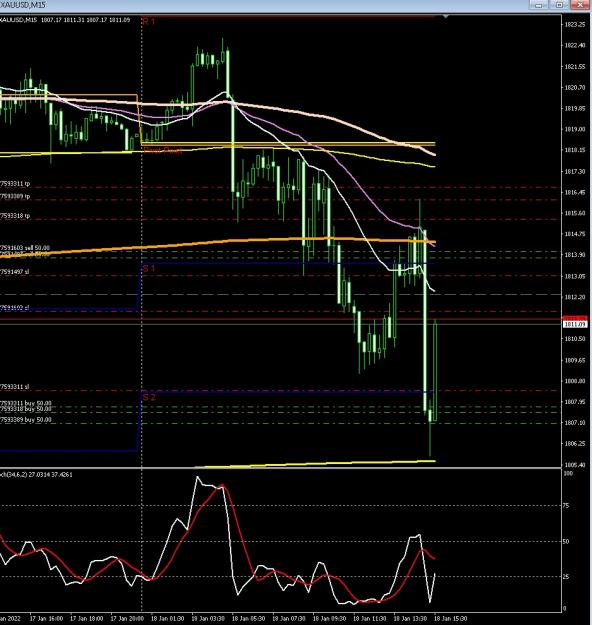Viewport: 592px width, 625px height.
Task: Click the 50 level on stochastic scale
Action: click(x=566, y=542)
